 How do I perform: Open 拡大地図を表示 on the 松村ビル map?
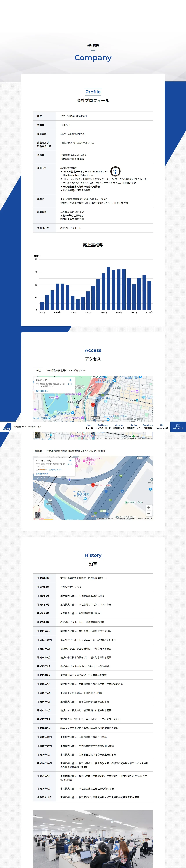pyautogui.click(x=42, y=391)
